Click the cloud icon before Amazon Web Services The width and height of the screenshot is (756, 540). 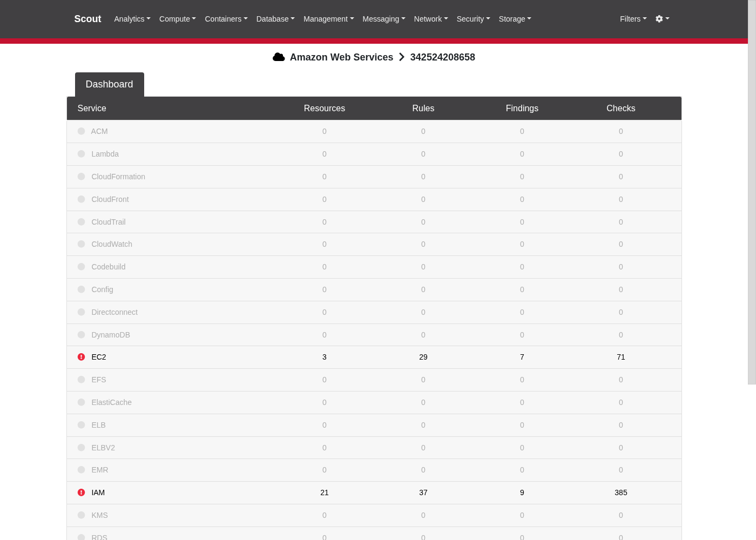pos(279,57)
